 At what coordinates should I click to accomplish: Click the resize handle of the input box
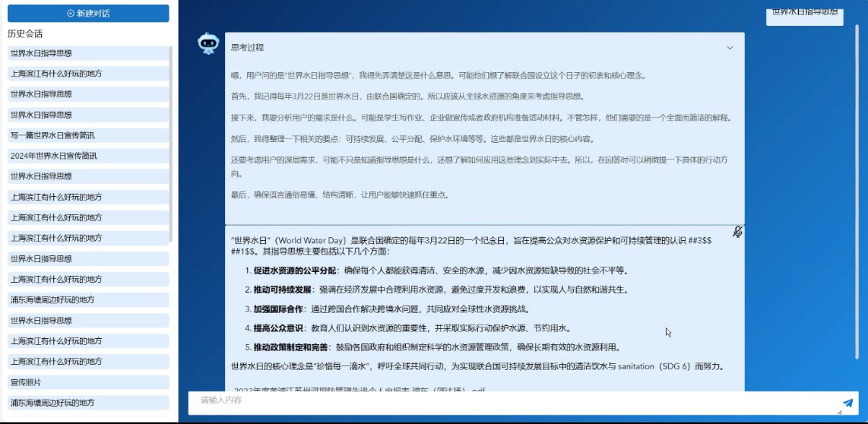tap(838, 412)
